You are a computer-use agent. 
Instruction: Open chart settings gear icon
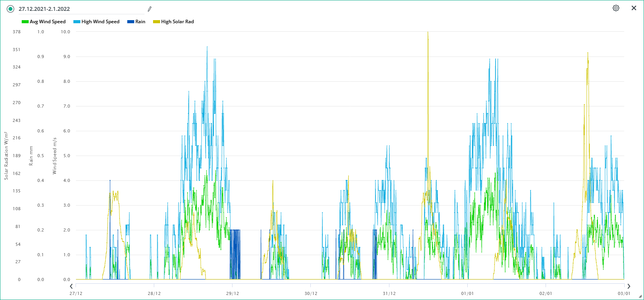click(x=616, y=8)
